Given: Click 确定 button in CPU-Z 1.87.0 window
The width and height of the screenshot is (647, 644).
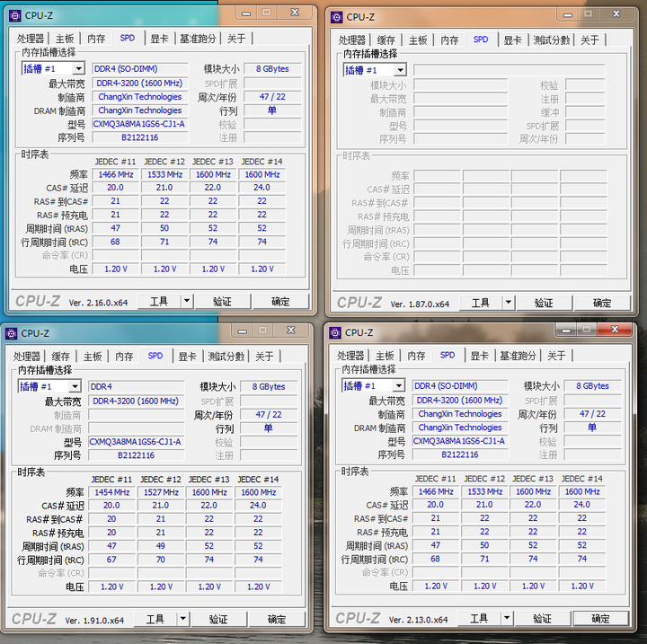Looking at the screenshot, I should coord(602,303).
